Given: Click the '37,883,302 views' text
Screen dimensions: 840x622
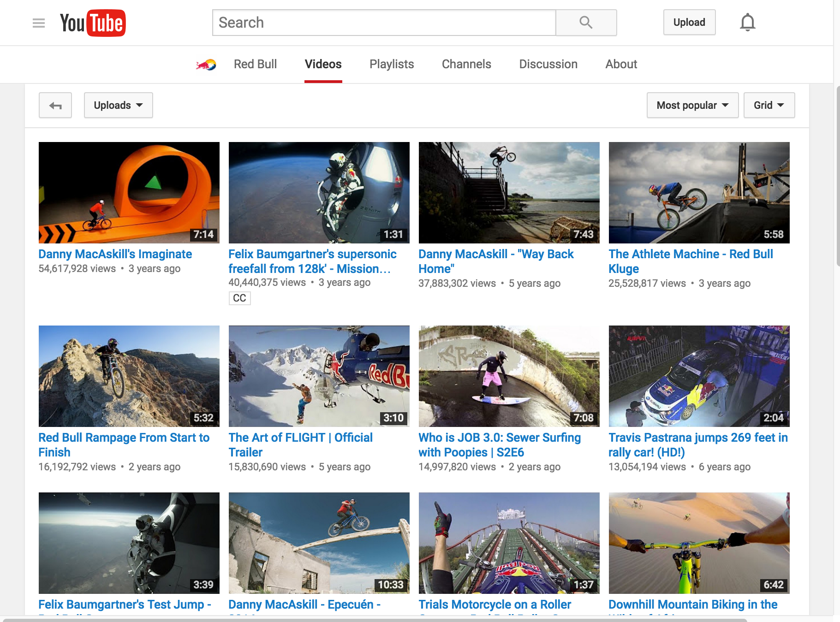Looking at the screenshot, I should click(x=457, y=283).
